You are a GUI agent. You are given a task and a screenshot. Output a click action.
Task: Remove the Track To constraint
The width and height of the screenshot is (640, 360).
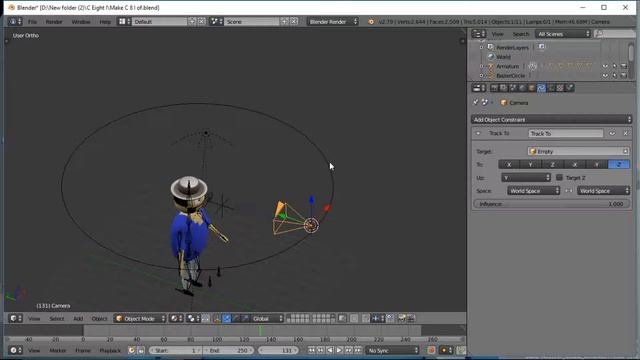[625, 133]
